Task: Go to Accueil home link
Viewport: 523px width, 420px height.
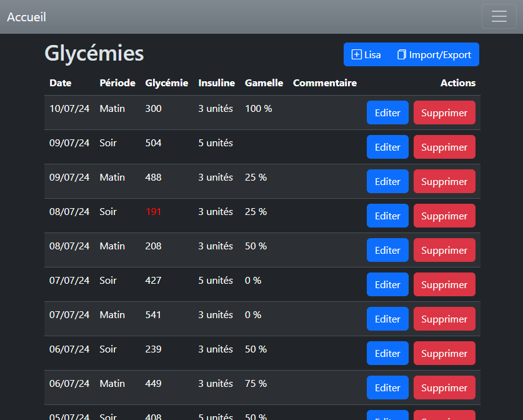Action: (x=26, y=17)
